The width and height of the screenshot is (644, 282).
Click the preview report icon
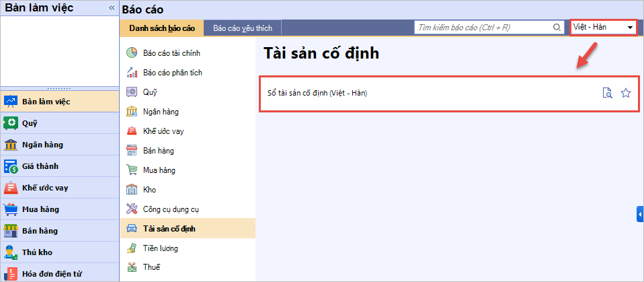[607, 93]
